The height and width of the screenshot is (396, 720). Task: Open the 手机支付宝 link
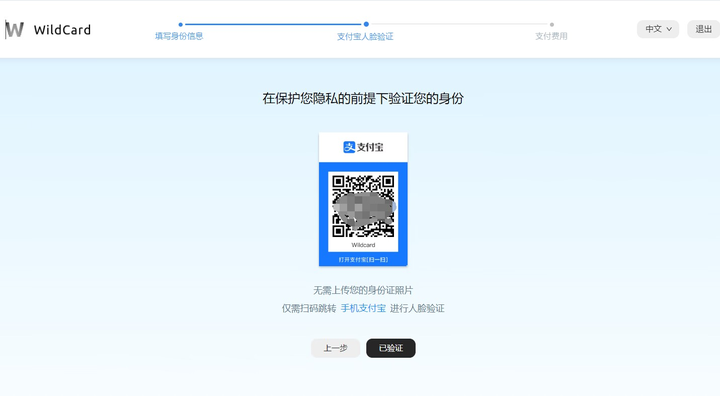coord(363,308)
